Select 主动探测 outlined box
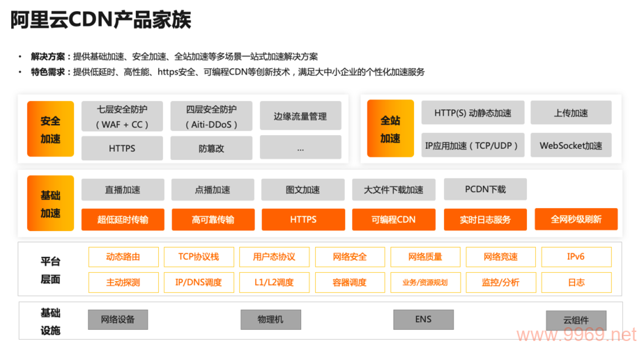Viewport: 644px width, 348px height. pos(123,283)
